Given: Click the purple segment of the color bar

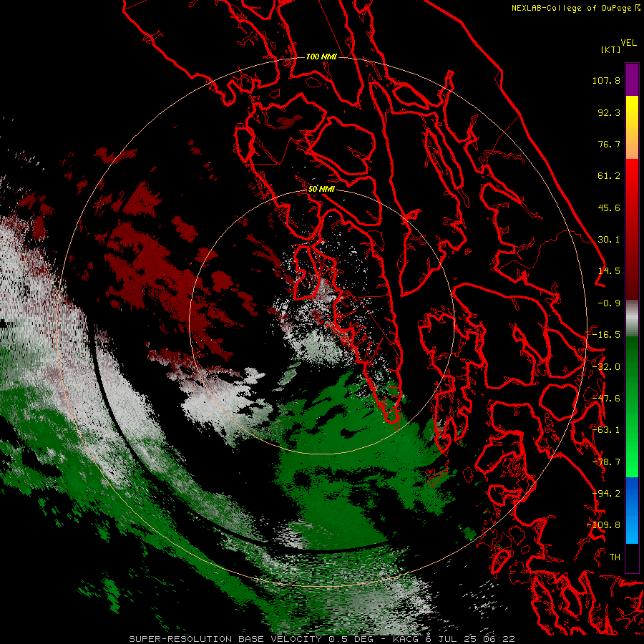Looking at the screenshot, I should coord(632,79).
